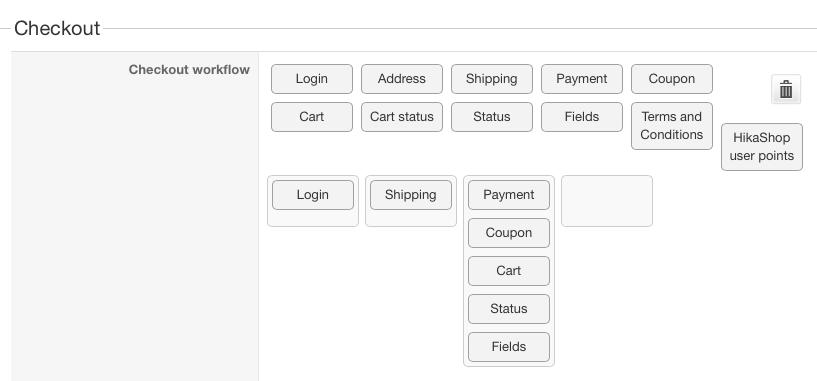Click the trash can delete icon
This screenshot has height=381, width=817.
tap(786, 89)
